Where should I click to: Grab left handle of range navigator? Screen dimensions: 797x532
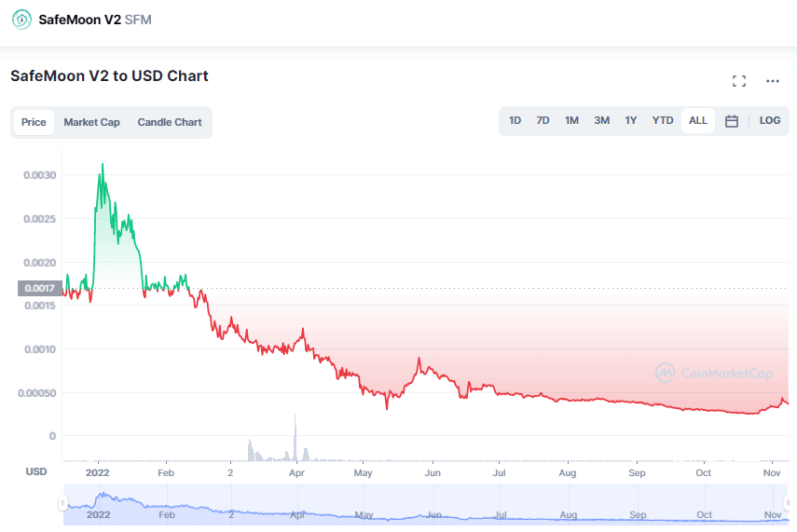[62, 503]
